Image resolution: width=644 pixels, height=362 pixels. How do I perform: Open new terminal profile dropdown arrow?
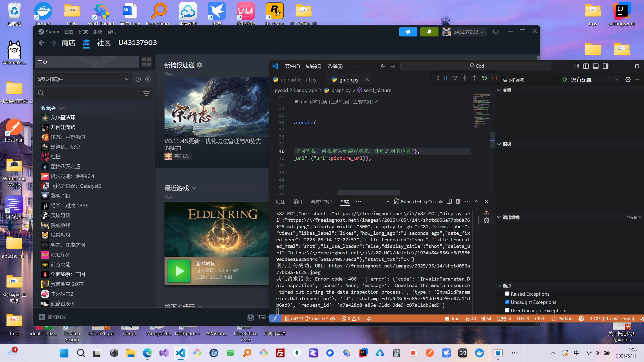pos(388,201)
